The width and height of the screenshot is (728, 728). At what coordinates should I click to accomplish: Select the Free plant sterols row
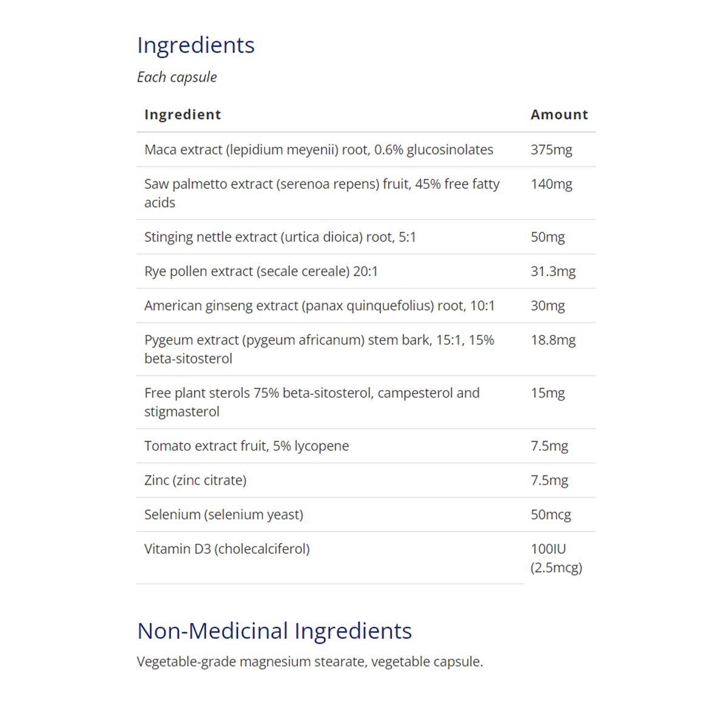click(312, 402)
